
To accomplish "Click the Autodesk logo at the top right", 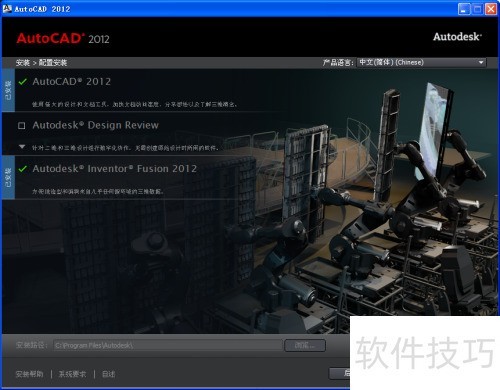I will [x=457, y=37].
